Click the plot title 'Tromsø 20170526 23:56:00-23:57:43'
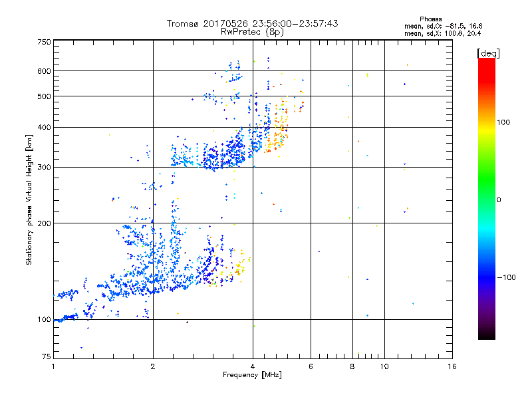The width and height of the screenshot is (532, 399). [x=253, y=23]
